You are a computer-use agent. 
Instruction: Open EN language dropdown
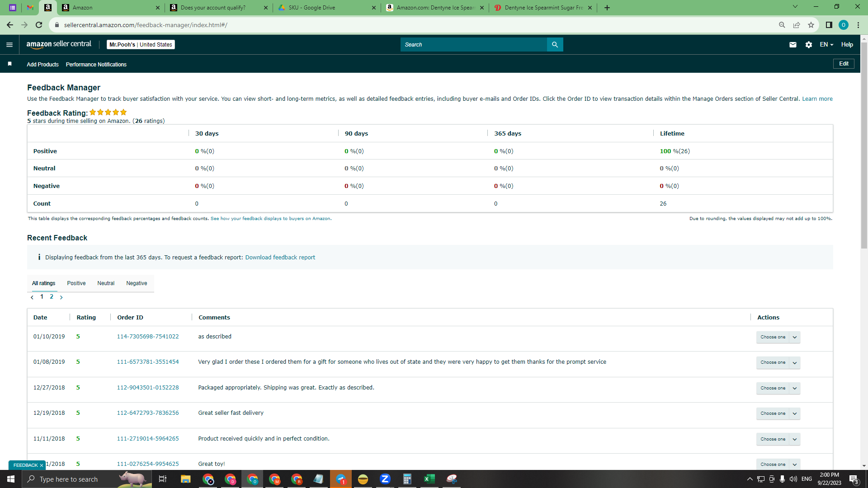[826, 45]
